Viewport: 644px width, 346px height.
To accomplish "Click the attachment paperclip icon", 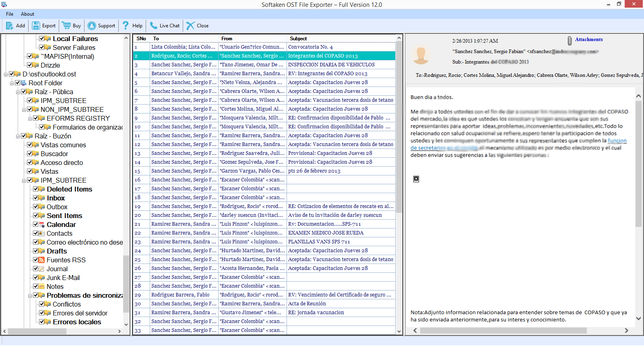I will (x=570, y=41).
